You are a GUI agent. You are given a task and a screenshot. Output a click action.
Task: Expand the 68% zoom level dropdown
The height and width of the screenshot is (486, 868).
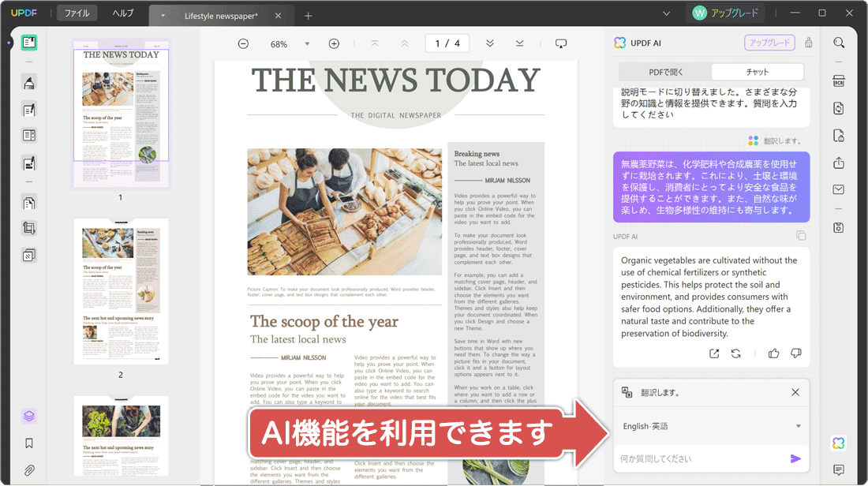click(307, 44)
